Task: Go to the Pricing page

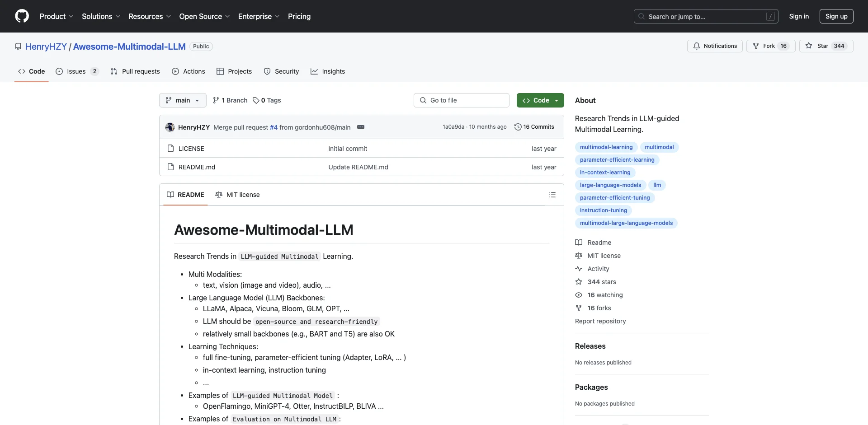Action: point(299,16)
